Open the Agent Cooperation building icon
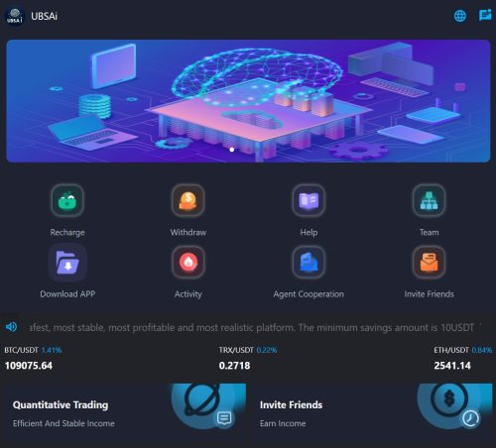The image size is (496, 448). [x=309, y=263]
